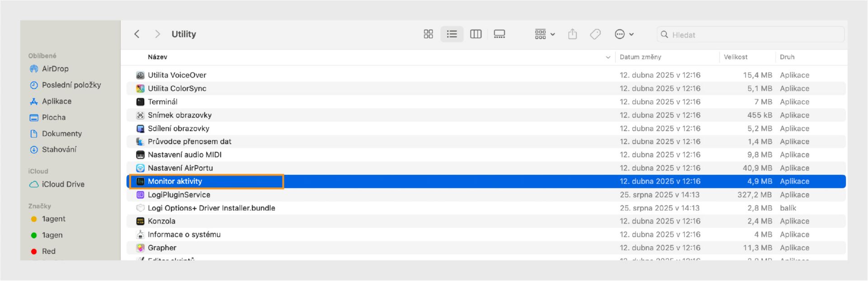Open the more actions ellipsis menu
Screen dimensions: 868x281
pos(624,34)
